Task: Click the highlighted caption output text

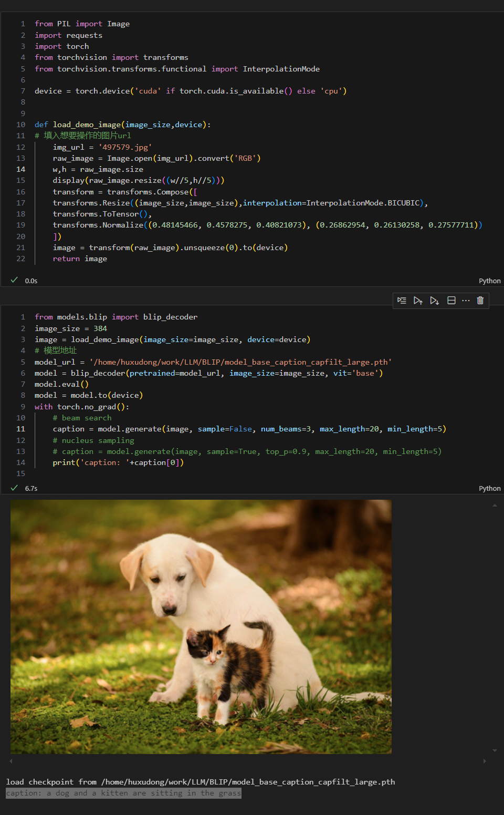Action: pos(123,793)
